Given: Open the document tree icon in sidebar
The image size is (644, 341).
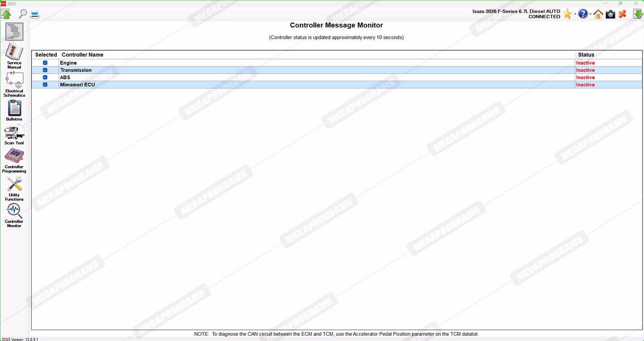Looking at the screenshot, I should [x=14, y=32].
